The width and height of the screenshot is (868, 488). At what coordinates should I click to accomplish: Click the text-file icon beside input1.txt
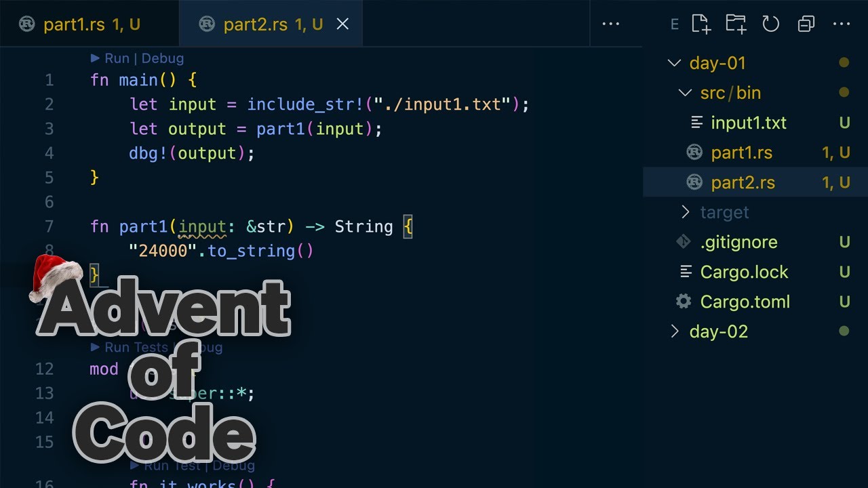coord(696,123)
